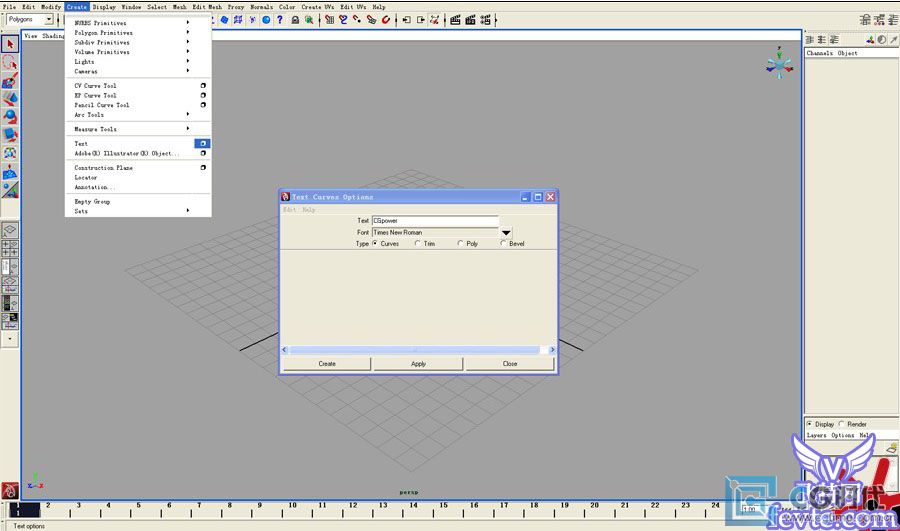The height and width of the screenshot is (531, 900).
Task: Select Display radio in layer editor
Action: [x=809, y=424]
